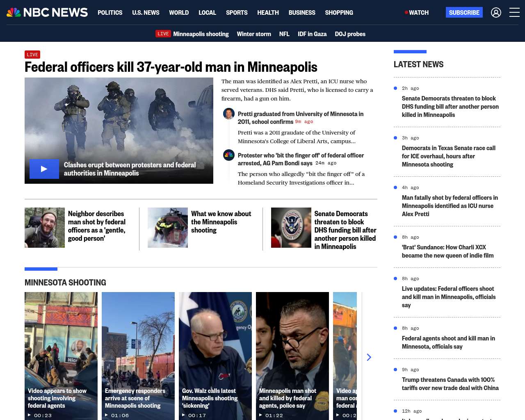Open the Homeland Security seal thumbnail
The width and height of the screenshot is (525, 420).
click(291, 228)
